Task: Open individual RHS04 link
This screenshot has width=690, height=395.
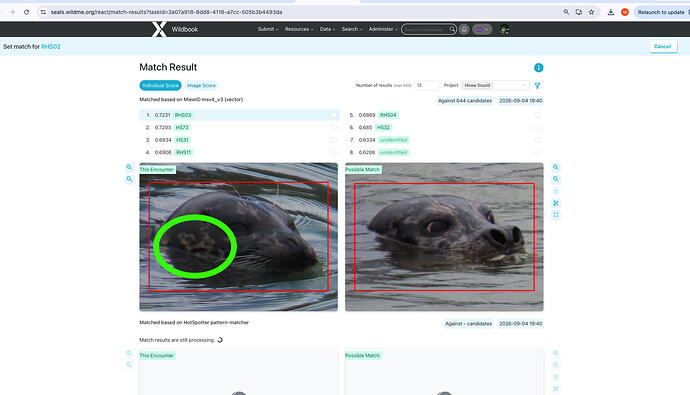Action: 388,115
